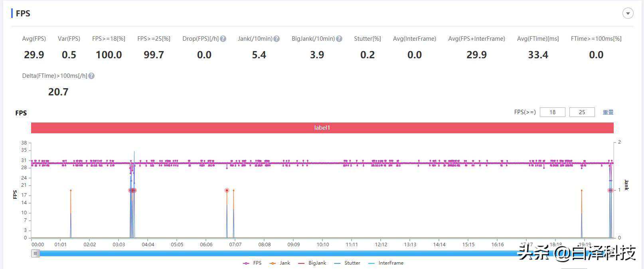Click the help icon next to Jank(/10min)
The height and width of the screenshot is (269, 644).
pyautogui.click(x=277, y=39)
